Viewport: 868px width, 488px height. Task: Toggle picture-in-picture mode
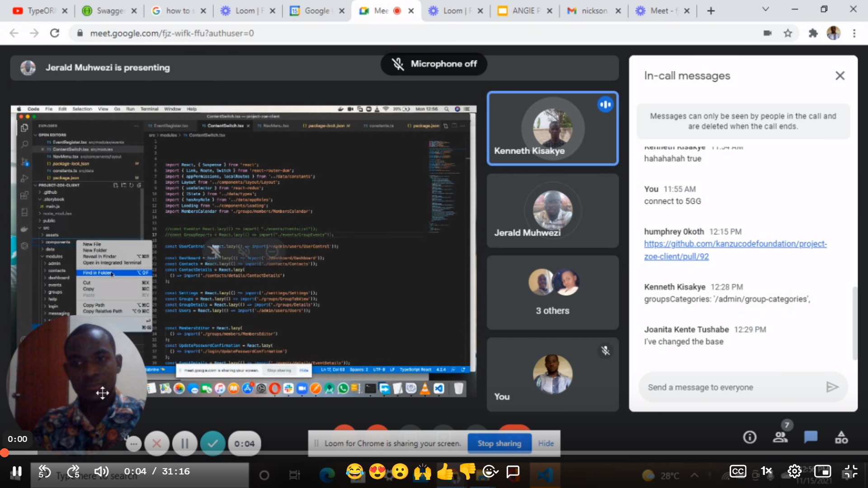(822, 472)
